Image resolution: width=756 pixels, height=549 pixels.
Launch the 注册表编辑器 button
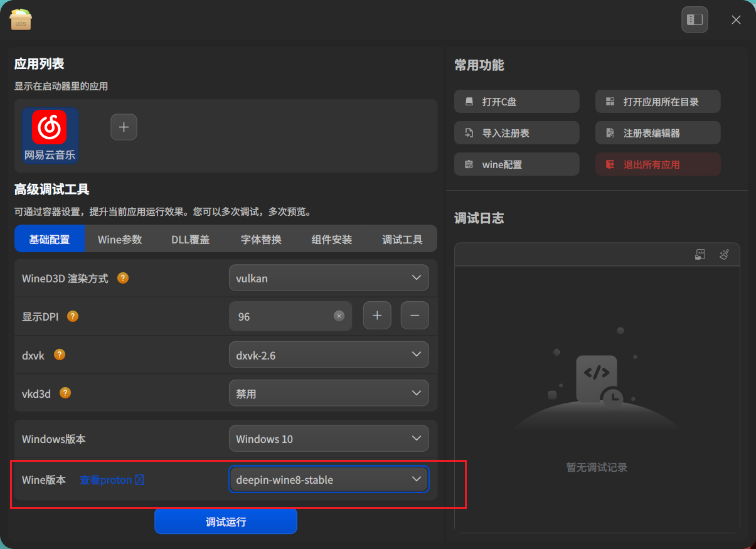(658, 133)
